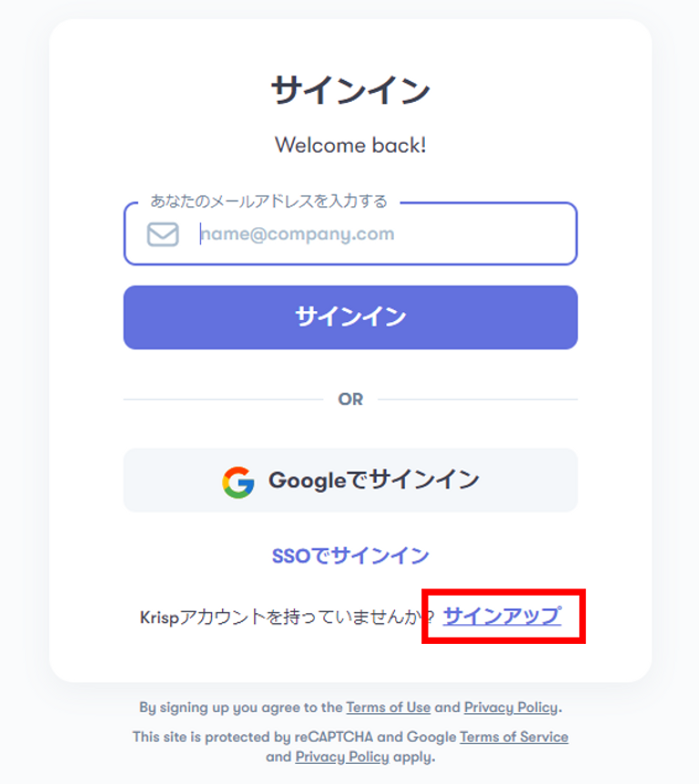Click the red highlight box around サインアップ
The height and width of the screenshot is (784, 699).
pos(503,616)
